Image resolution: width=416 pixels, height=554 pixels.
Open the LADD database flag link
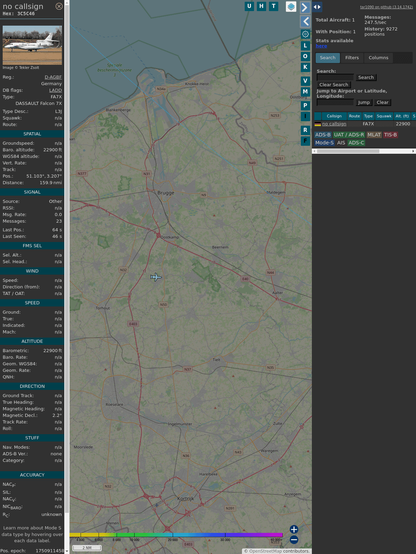tap(55, 90)
